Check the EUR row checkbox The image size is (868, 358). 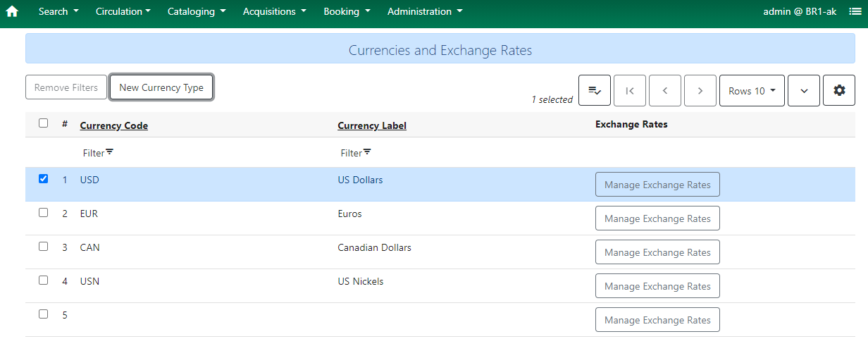tap(44, 213)
